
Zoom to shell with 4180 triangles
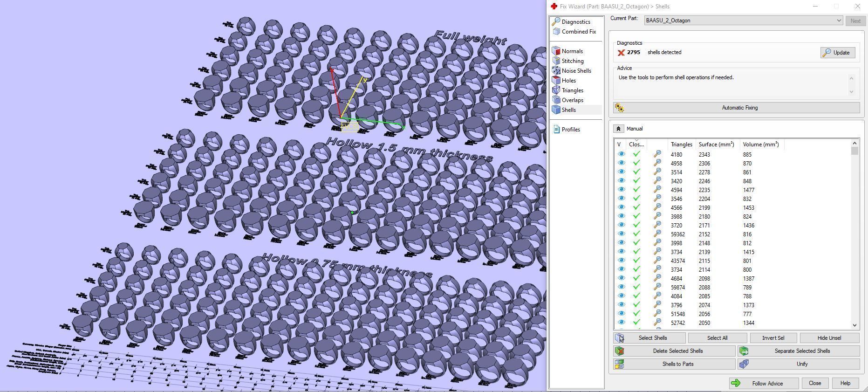point(657,154)
